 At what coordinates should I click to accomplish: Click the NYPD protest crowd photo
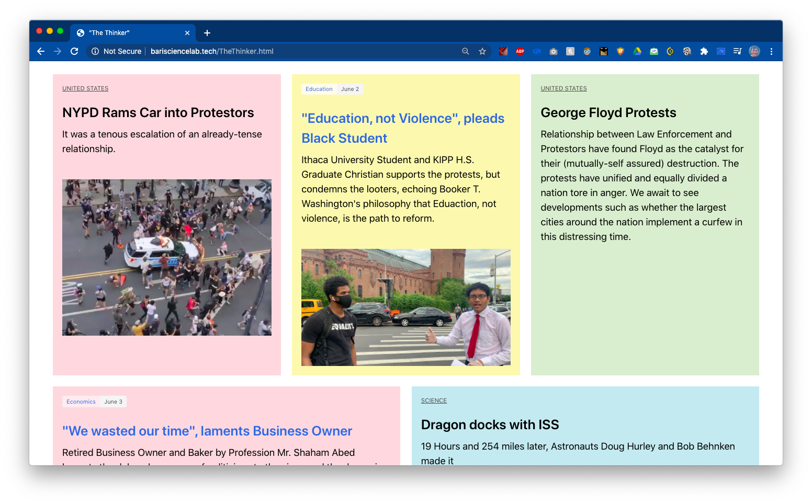point(167,257)
